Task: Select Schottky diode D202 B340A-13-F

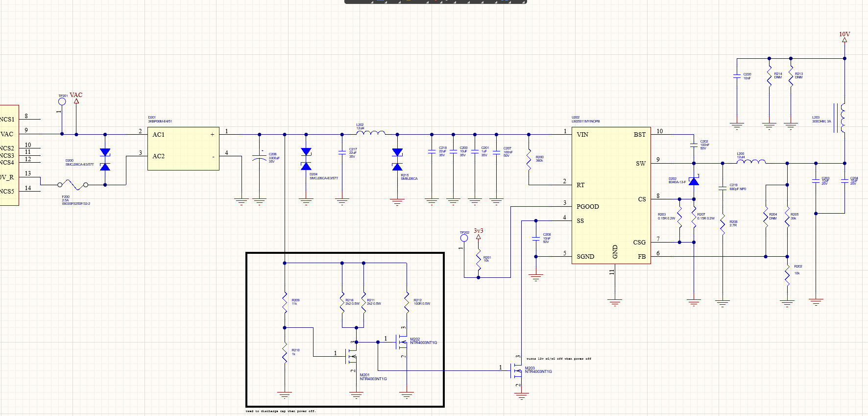Action: [x=694, y=181]
